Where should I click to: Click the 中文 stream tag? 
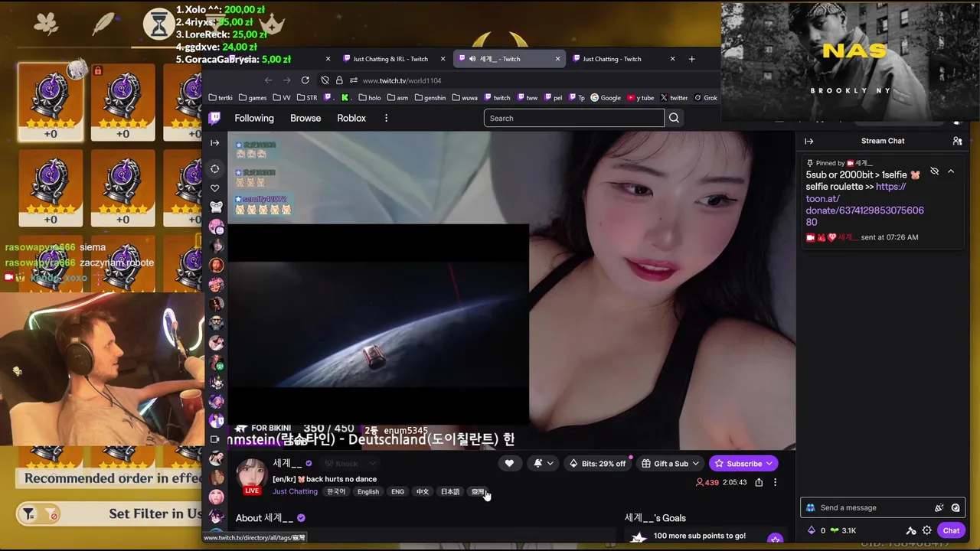423,491
